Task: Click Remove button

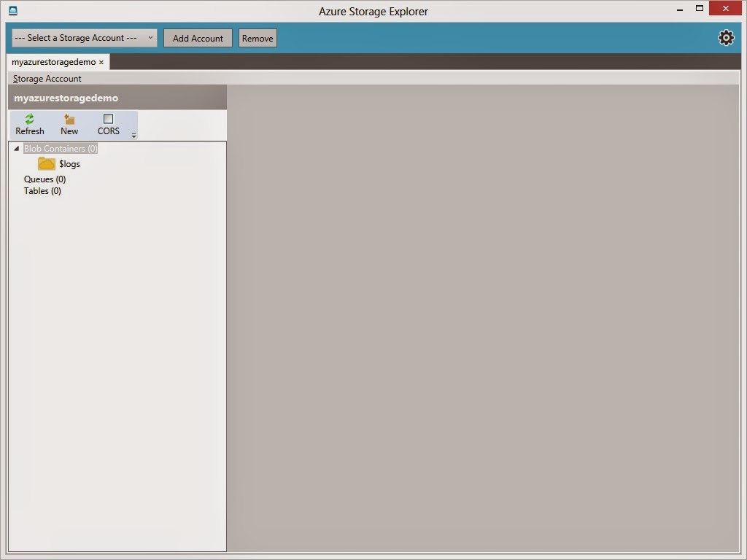Action: [258, 38]
